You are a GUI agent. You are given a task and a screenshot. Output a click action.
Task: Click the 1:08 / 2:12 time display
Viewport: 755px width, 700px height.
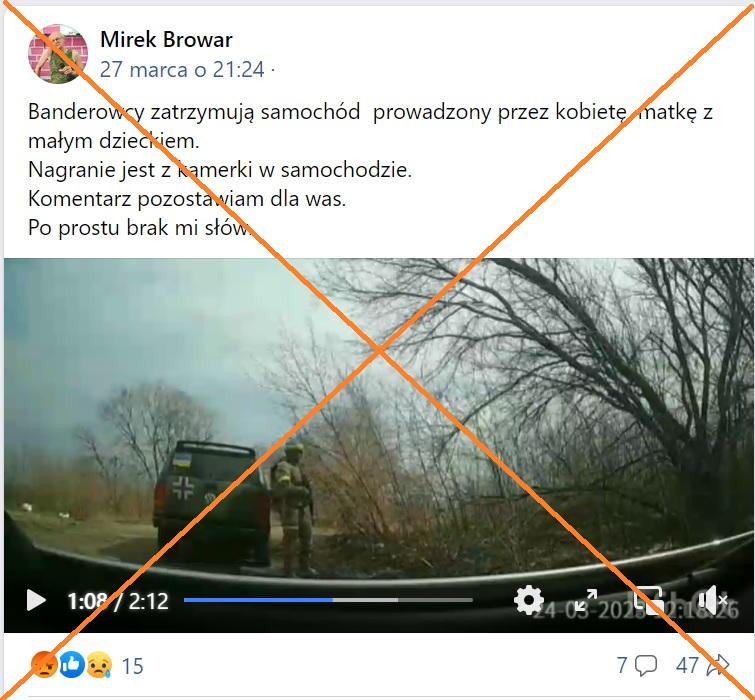118,601
